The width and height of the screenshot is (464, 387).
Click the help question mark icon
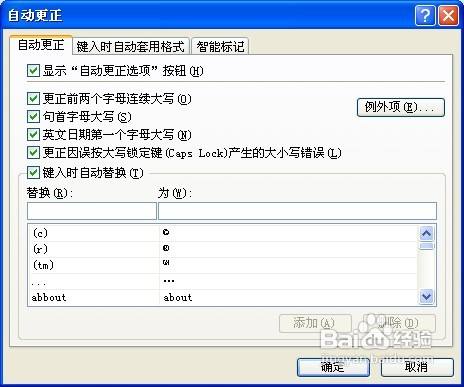[x=425, y=15]
